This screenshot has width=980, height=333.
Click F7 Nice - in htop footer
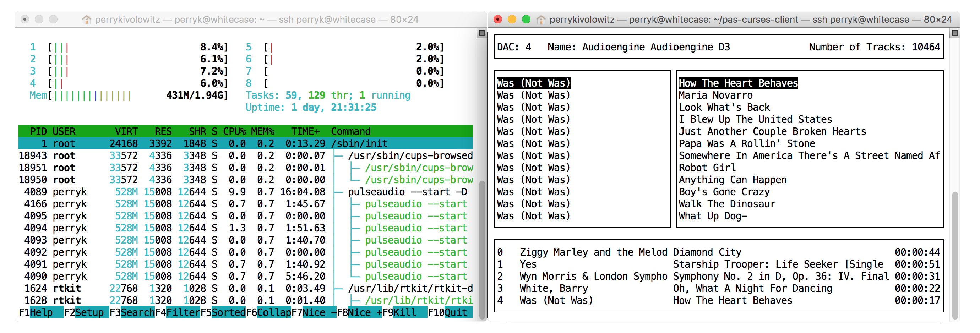click(314, 312)
